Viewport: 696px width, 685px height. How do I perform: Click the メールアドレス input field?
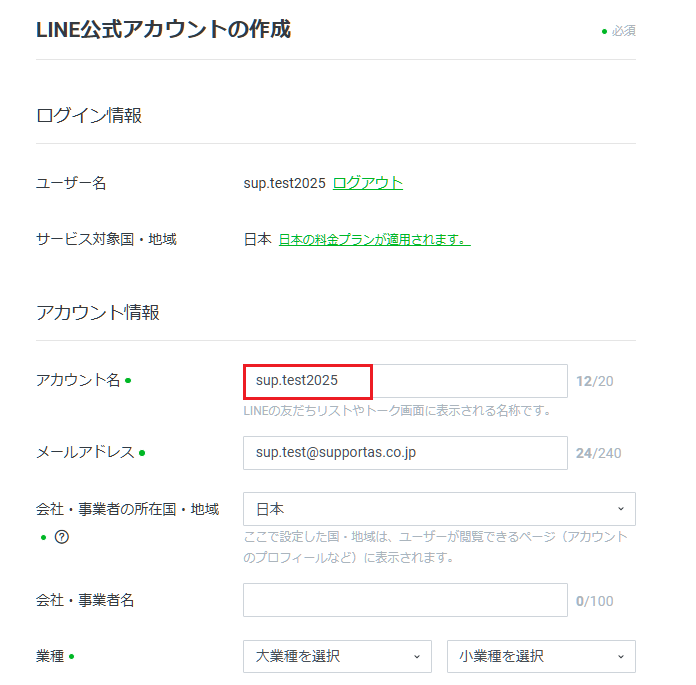405,453
